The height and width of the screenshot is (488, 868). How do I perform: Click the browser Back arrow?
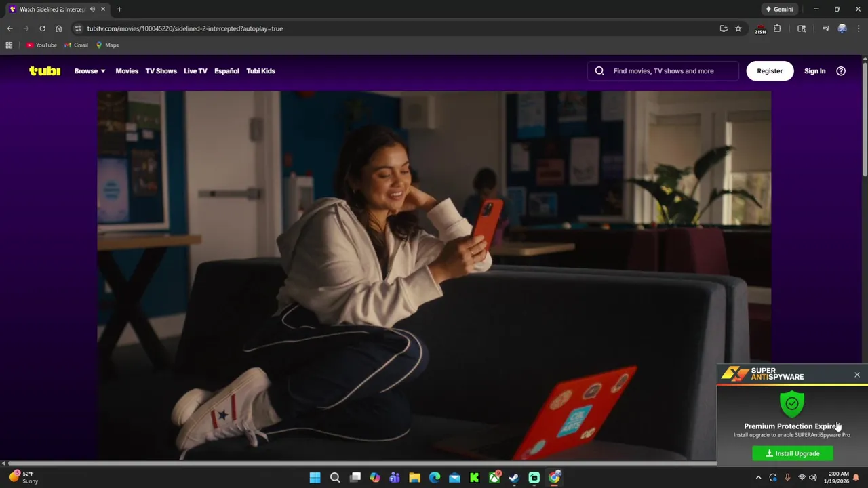click(x=9, y=28)
